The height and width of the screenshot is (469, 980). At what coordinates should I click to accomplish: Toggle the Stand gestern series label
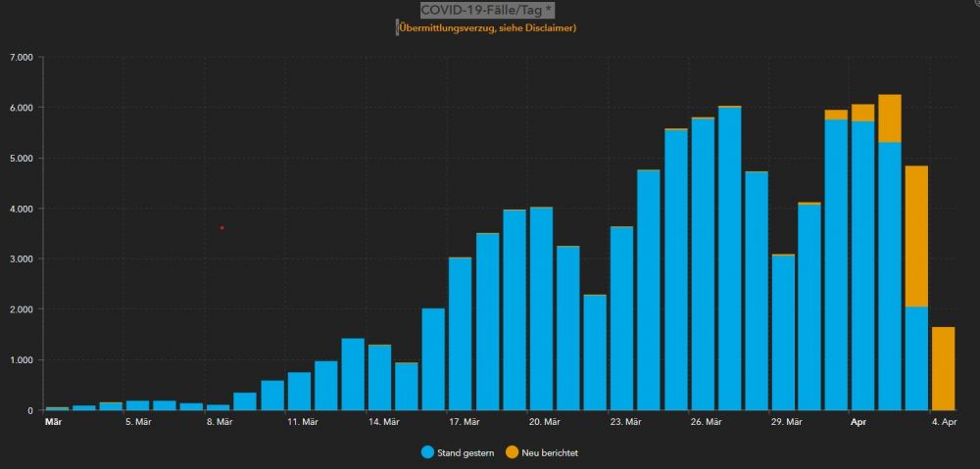465,453
